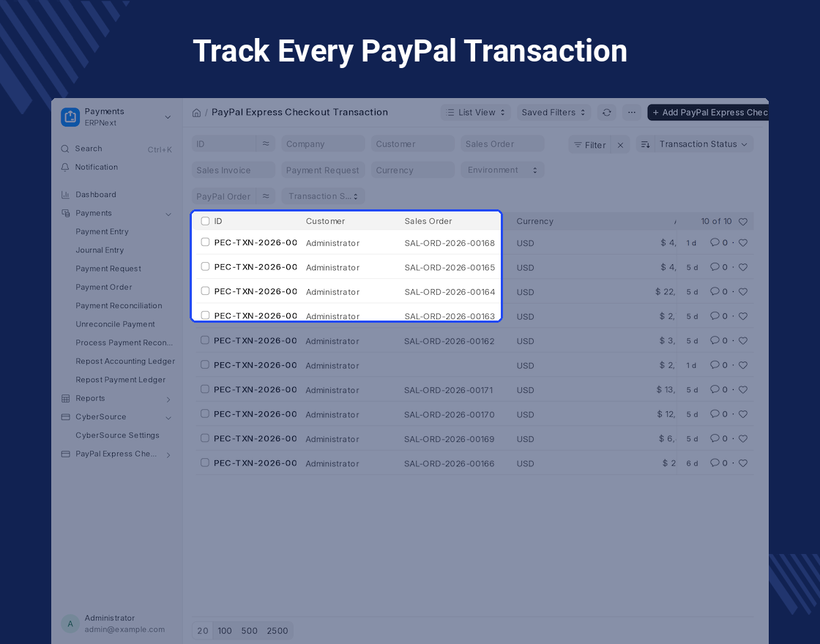
Task: Open the Environment filter dropdown
Action: pyautogui.click(x=502, y=170)
